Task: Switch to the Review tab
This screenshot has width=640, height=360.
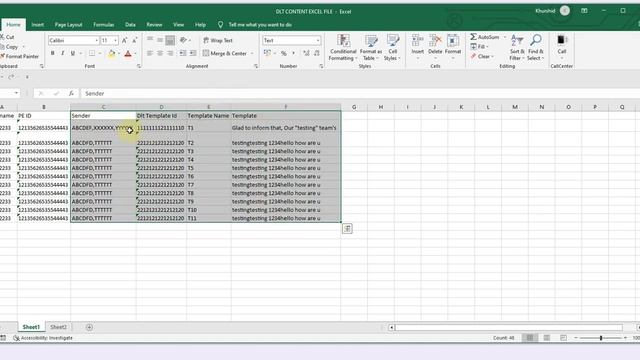Action: pyautogui.click(x=154, y=24)
